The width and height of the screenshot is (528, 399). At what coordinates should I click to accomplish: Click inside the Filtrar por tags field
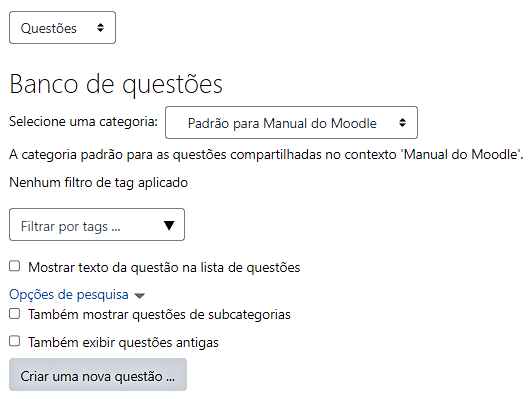point(97,225)
